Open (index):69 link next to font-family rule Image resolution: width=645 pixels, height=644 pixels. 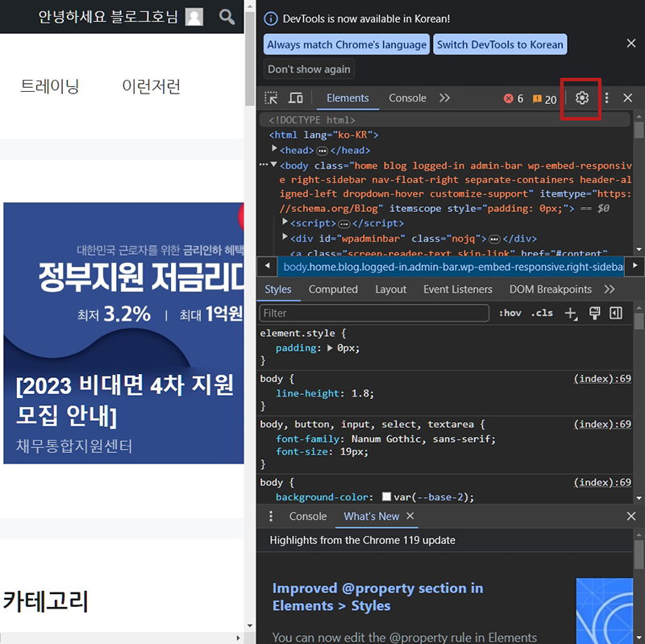602,424
